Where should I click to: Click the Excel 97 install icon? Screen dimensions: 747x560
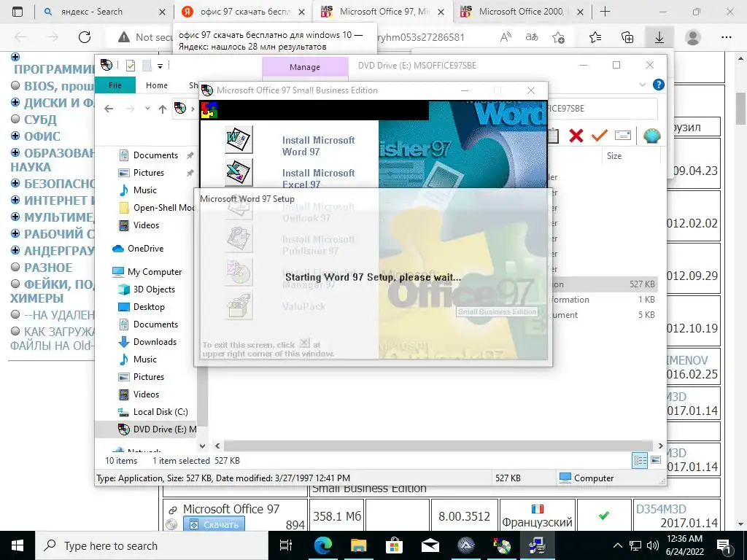click(x=239, y=172)
